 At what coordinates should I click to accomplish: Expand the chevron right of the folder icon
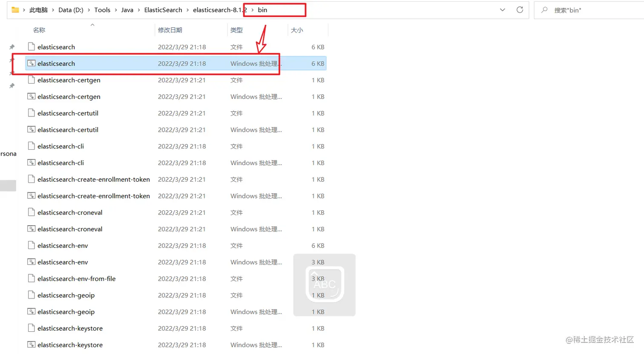(24, 10)
